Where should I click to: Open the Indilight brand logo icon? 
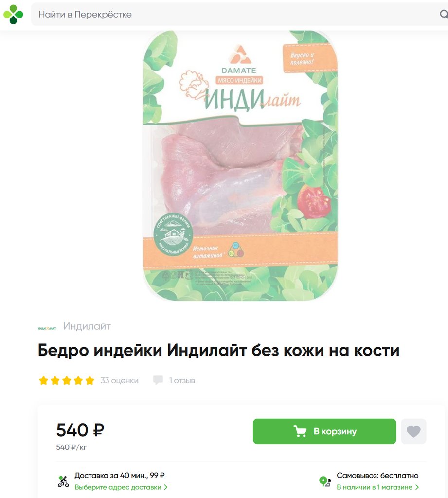point(47,328)
